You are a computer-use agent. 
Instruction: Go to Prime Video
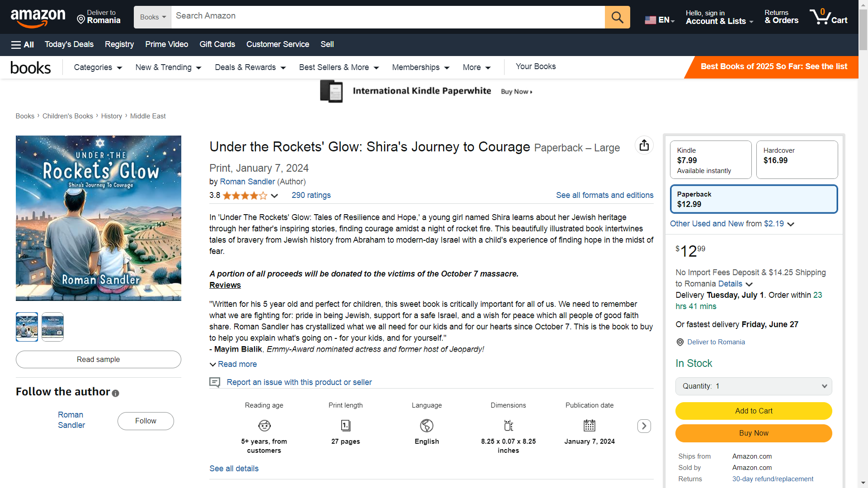coord(167,44)
